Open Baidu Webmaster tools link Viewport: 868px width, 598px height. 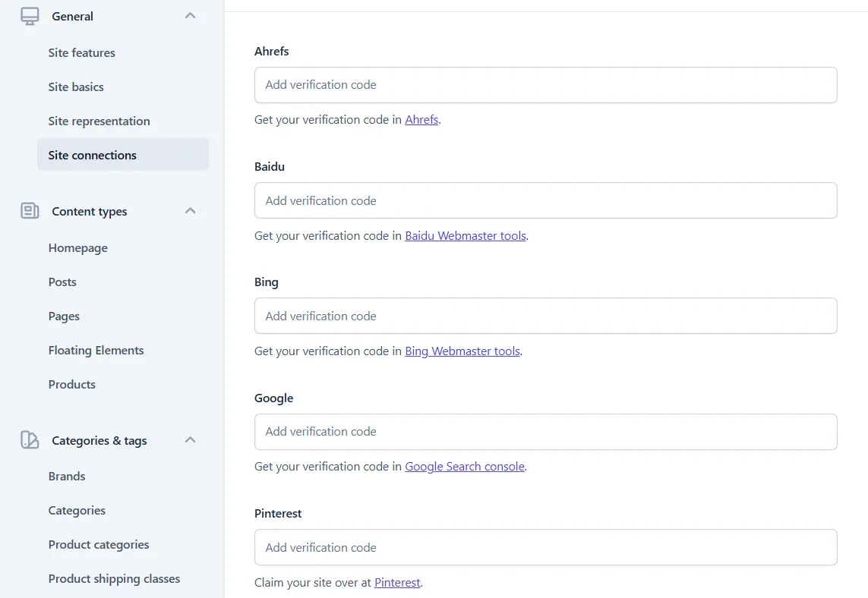466,235
